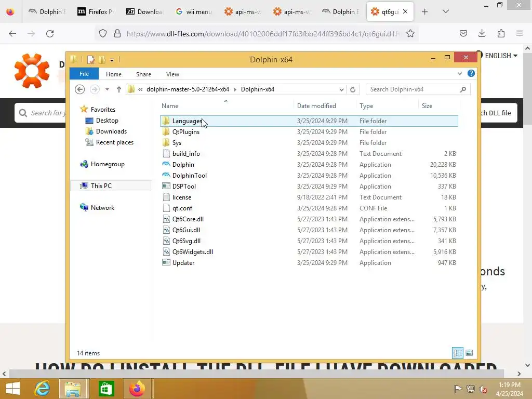Select the build_info text document
The height and width of the screenshot is (399, 532).
tap(309, 153)
